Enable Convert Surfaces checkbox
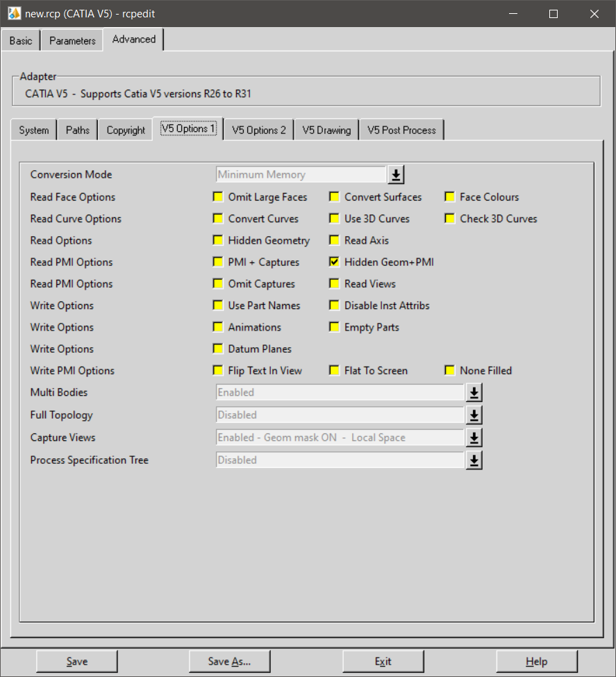The height and width of the screenshot is (677, 616). [x=334, y=197]
